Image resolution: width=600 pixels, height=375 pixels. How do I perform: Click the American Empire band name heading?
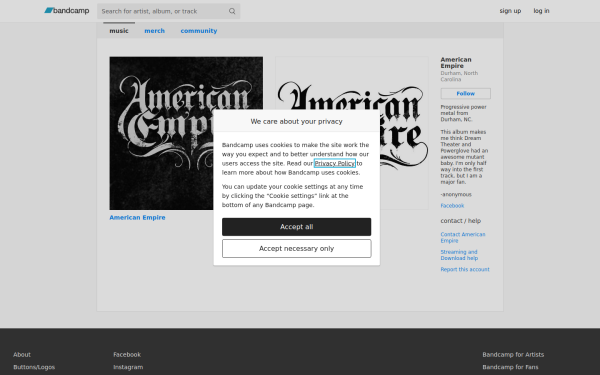pyautogui.click(x=456, y=63)
